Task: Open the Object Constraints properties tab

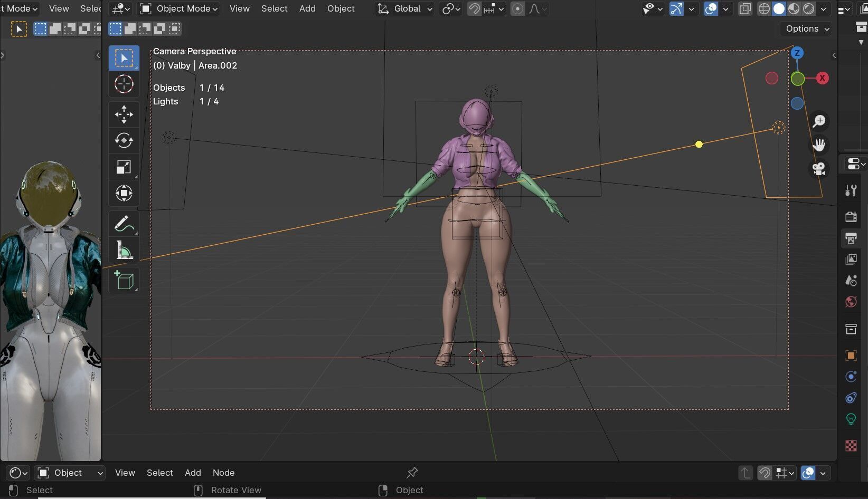Action: point(851,398)
